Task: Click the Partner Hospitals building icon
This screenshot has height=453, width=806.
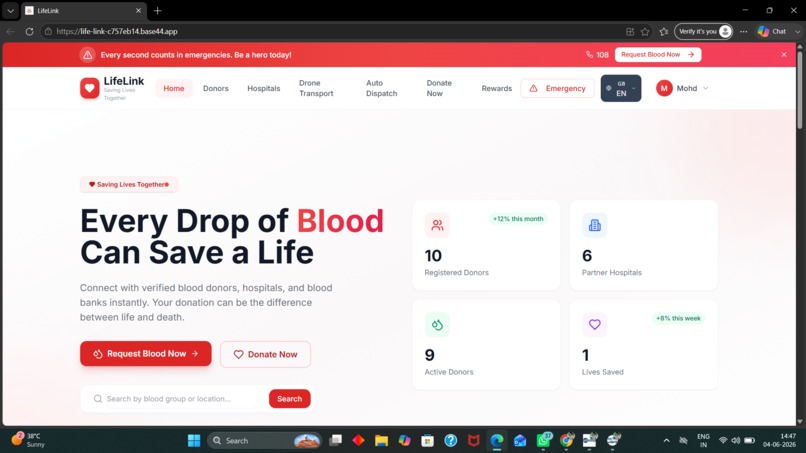Action: point(594,225)
